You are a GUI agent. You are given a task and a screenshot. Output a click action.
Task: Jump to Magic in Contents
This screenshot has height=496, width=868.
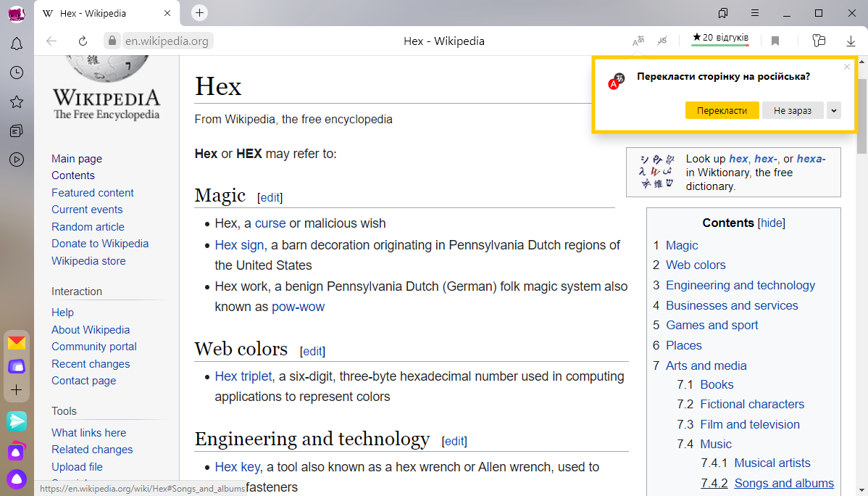pyautogui.click(x=682, y=245)
